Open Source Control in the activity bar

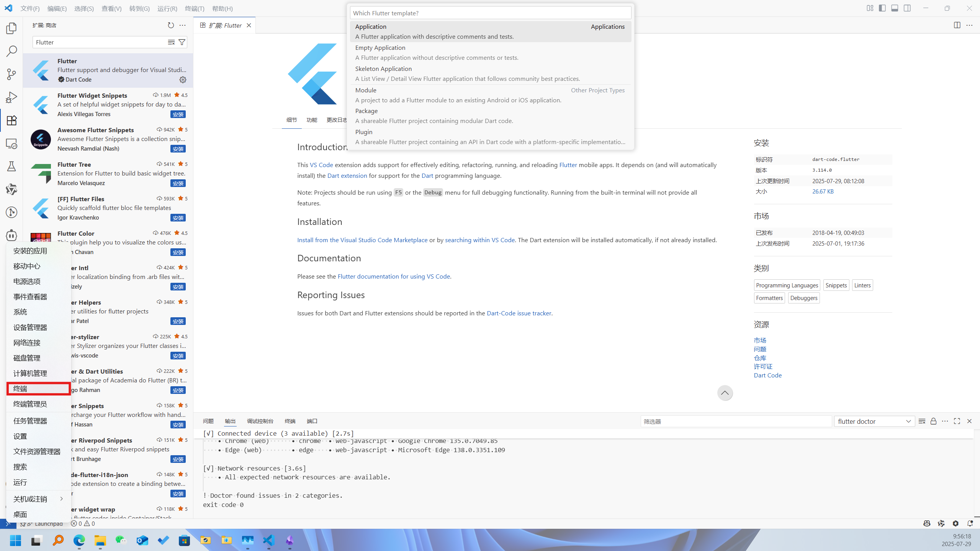11,74
